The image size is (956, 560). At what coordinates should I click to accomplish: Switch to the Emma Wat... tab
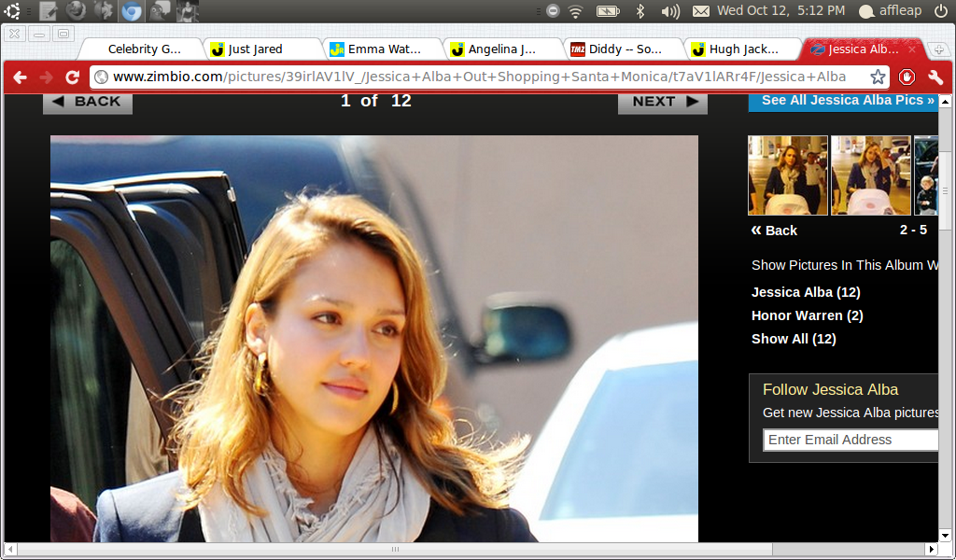tap(383, 49)
